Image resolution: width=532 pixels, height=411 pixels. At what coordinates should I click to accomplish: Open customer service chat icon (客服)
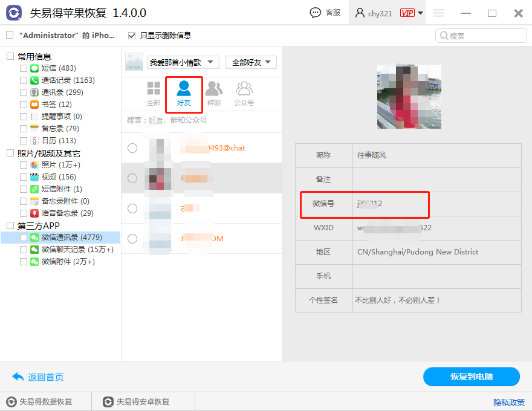click(x=315, y=13)
